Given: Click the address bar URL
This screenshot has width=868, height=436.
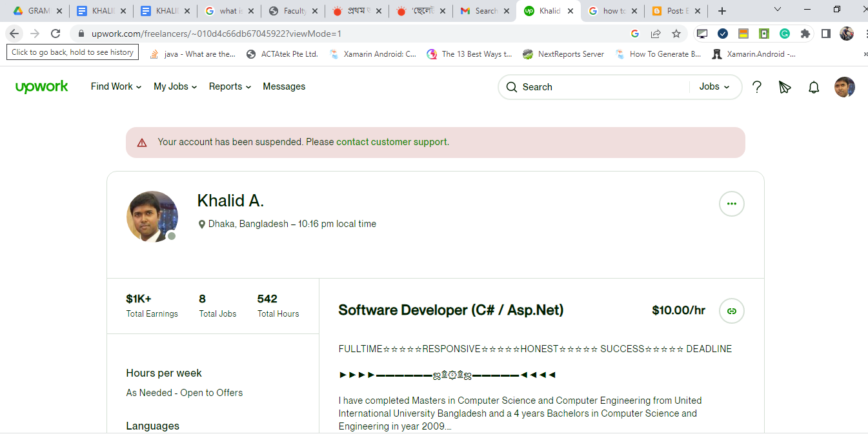Looking at the screenshot, I should (x=217, y=34).
